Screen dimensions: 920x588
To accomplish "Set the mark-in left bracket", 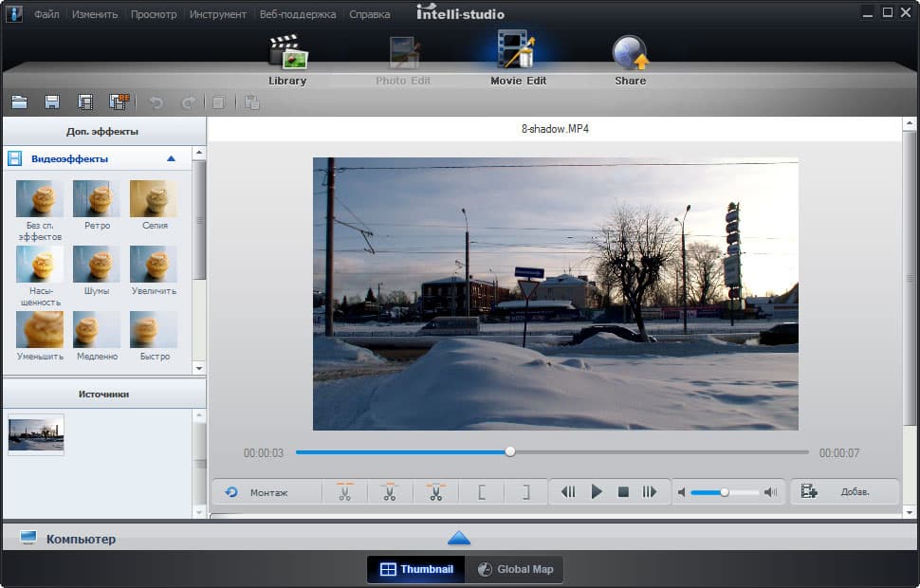I will 482,492.
